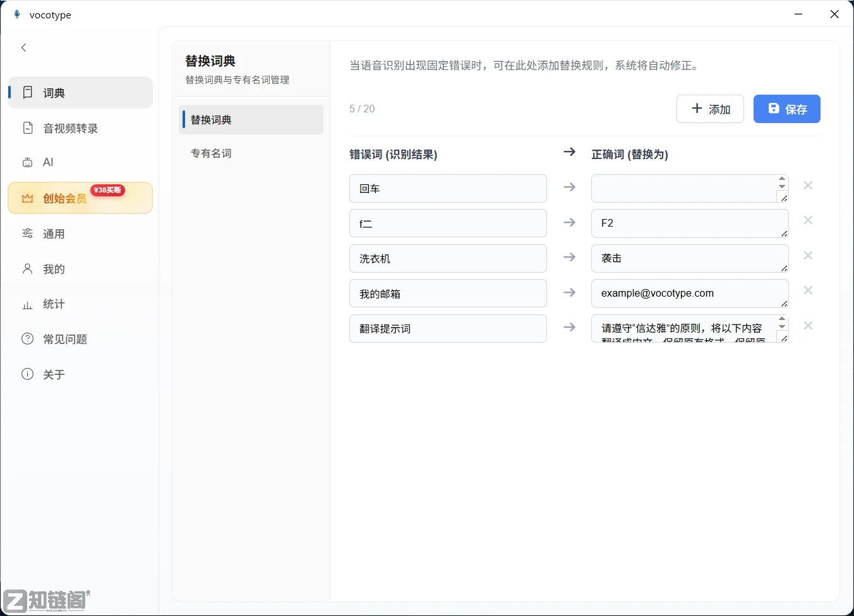The height and width of the screenshot is (616, 854).
Task: Delete the 洗衣机 replacement rule
Action: [808, 256]
